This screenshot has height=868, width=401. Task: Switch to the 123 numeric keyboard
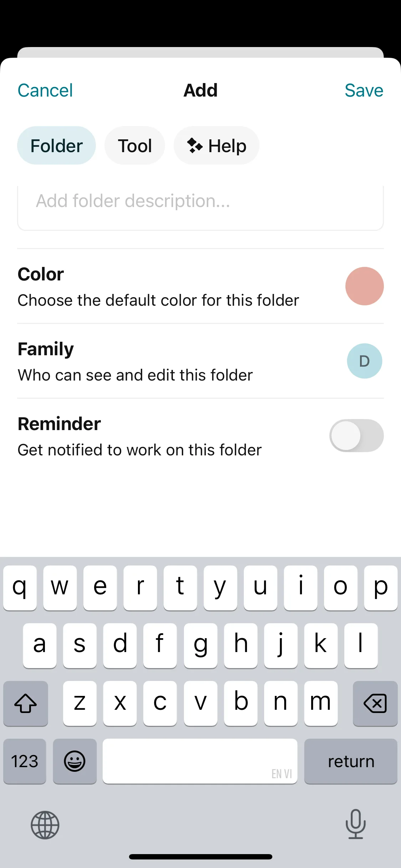coord(25,761)
